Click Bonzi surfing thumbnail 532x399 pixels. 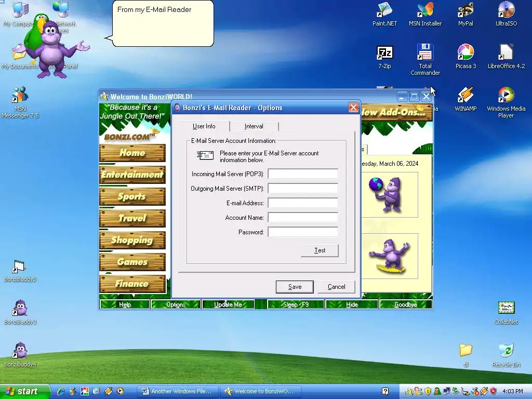(x=390, y=256)
